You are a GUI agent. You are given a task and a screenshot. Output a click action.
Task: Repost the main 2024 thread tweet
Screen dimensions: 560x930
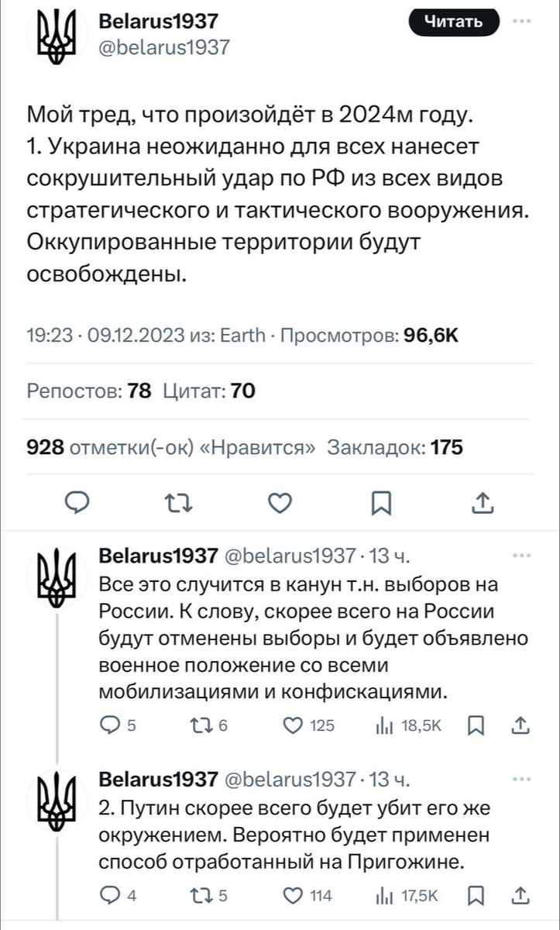point(178,504)
